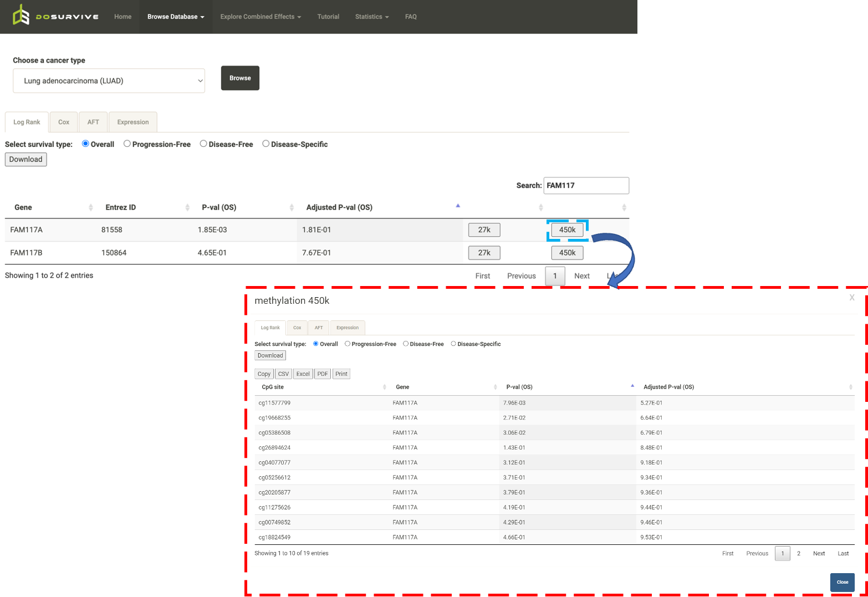Click the Search field containing FAM117
The width and height of the screenshot is (868, 597).
click(x=586, y=186)
